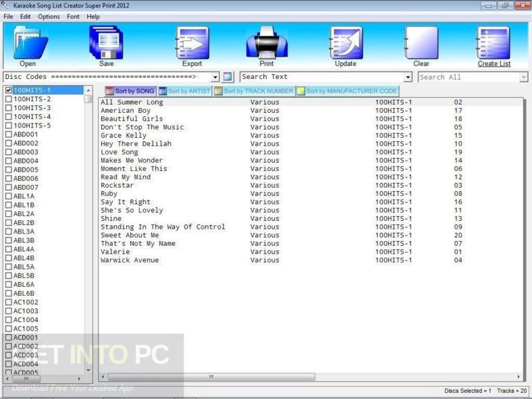Click the Sort by MANUFACTURER CODE icon
Screen dimensions: 532x399
301,91
